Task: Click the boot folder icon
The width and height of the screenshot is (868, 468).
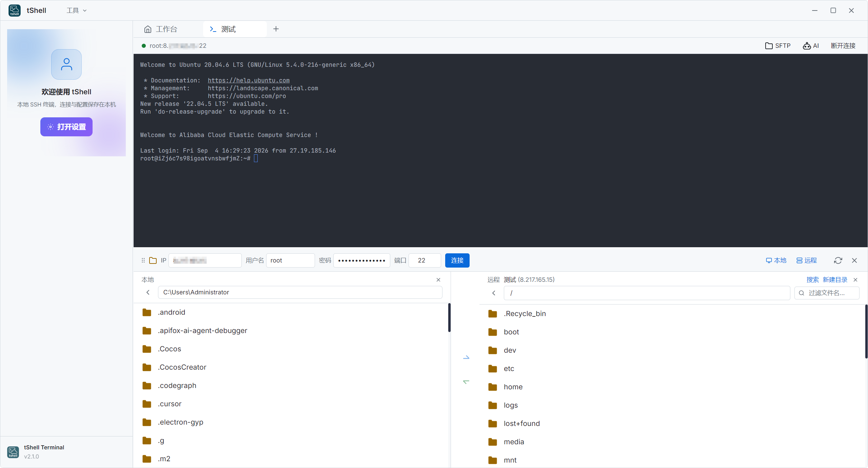Action: tap(493, 332)
